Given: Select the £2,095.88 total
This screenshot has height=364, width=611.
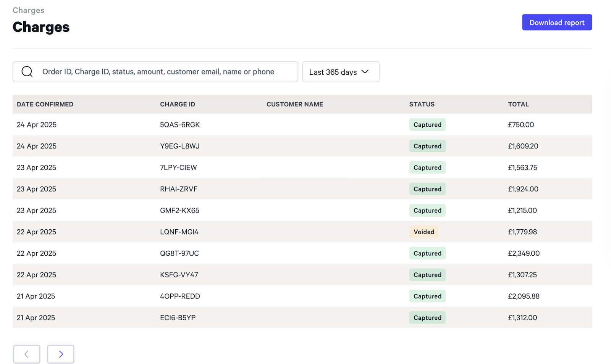Looking at the screenshot, I should coord(524,296).
